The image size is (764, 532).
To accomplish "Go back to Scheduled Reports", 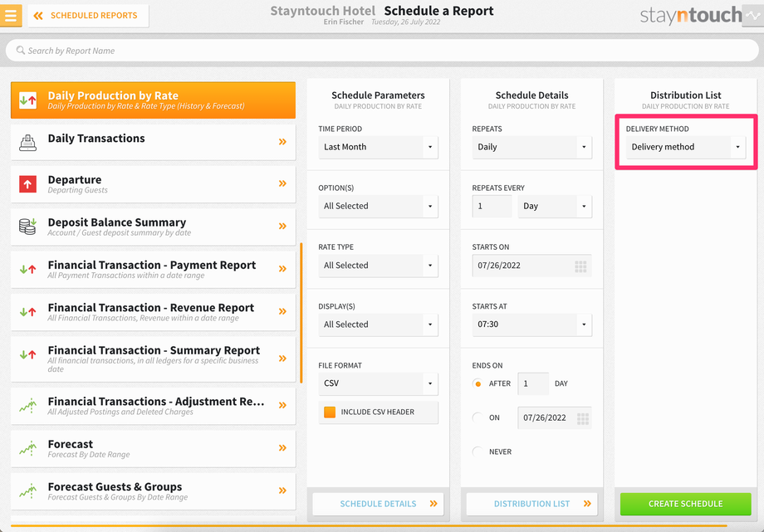I will (88, 16).
